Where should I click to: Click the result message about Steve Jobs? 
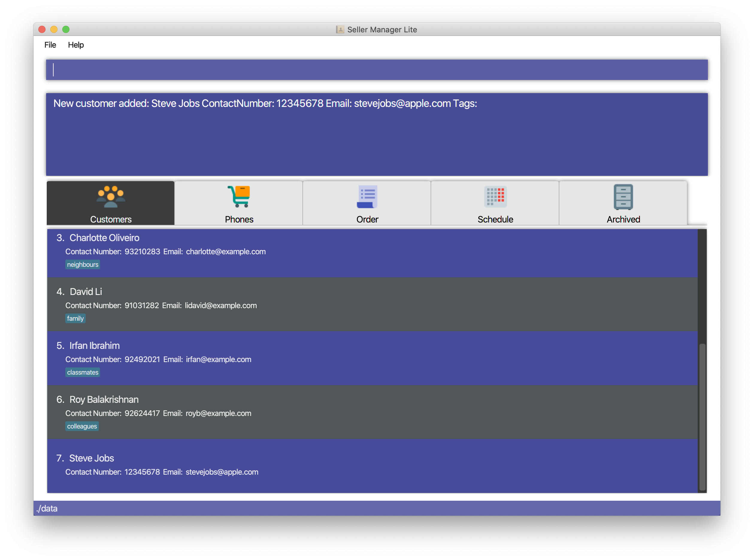[265, 103]
